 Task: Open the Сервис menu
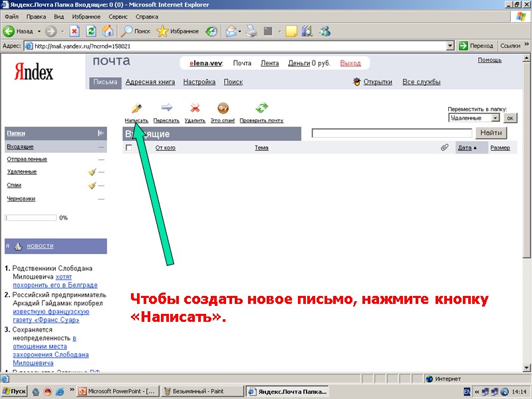coord(118,17)
